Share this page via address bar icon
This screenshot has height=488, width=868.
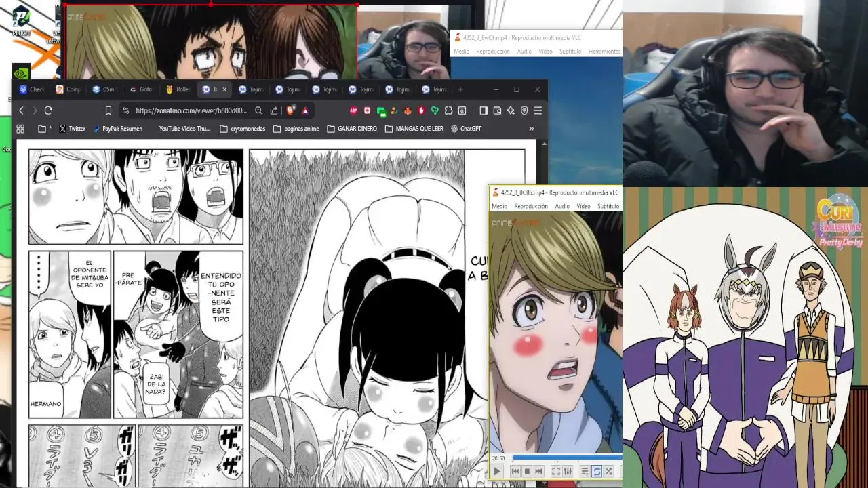click(x=274, y=110)
